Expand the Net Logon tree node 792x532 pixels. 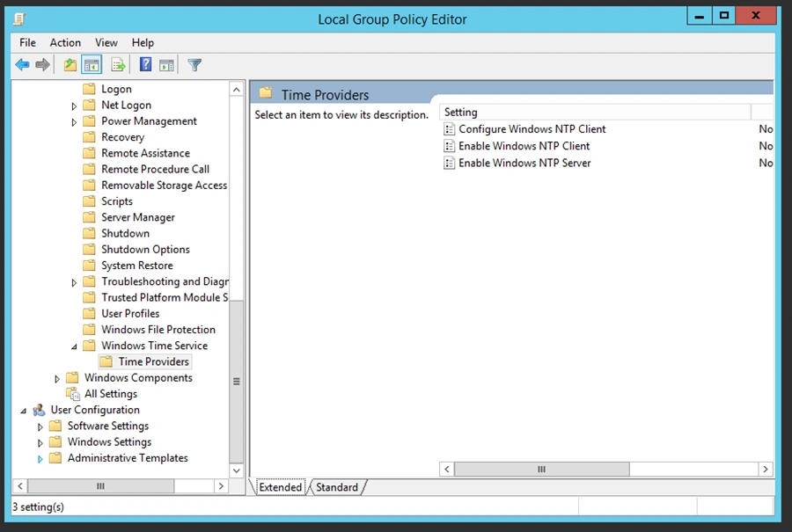click(74, 106)
